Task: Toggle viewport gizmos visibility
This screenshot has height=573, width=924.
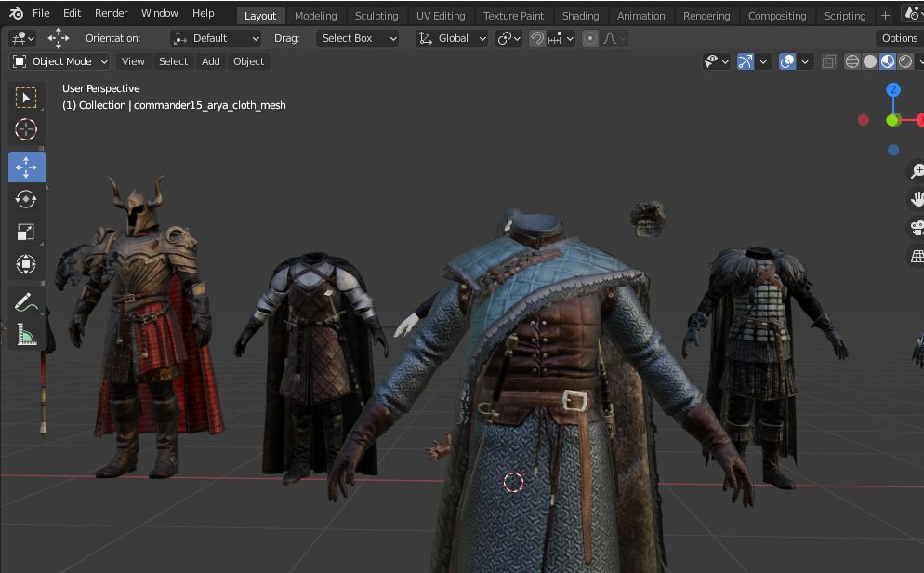Action: [746, 61]
